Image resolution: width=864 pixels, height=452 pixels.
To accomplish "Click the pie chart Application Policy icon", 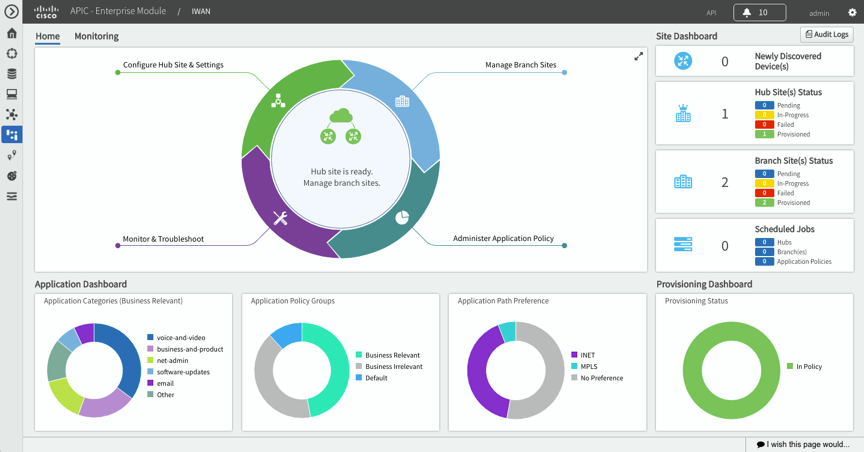I will pyautogui.click(x=402, y=217).
